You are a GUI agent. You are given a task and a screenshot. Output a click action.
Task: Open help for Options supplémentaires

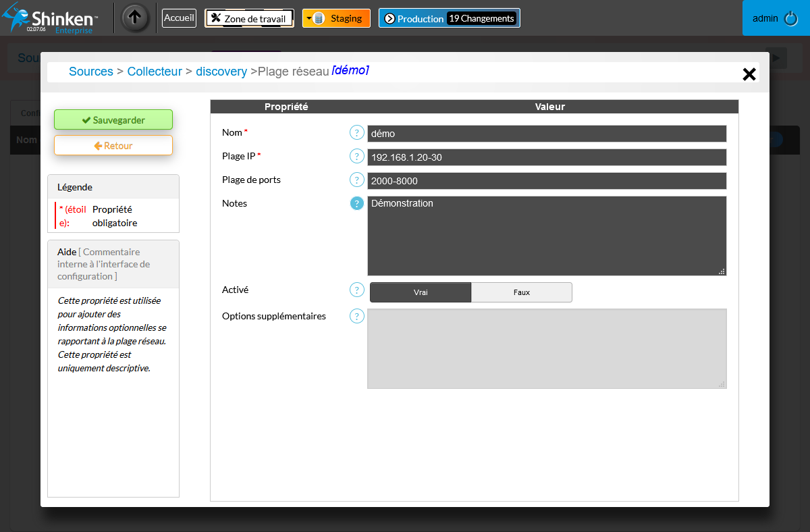coord(356,316)
